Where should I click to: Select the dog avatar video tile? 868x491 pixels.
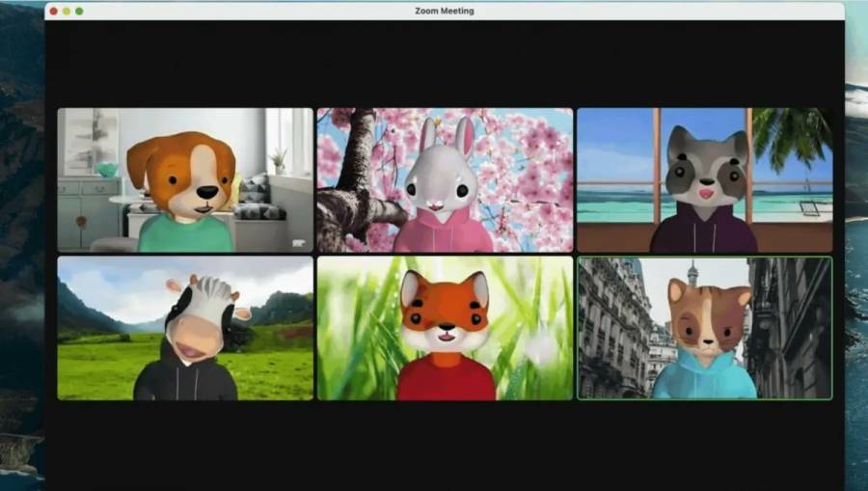(185, 179)
